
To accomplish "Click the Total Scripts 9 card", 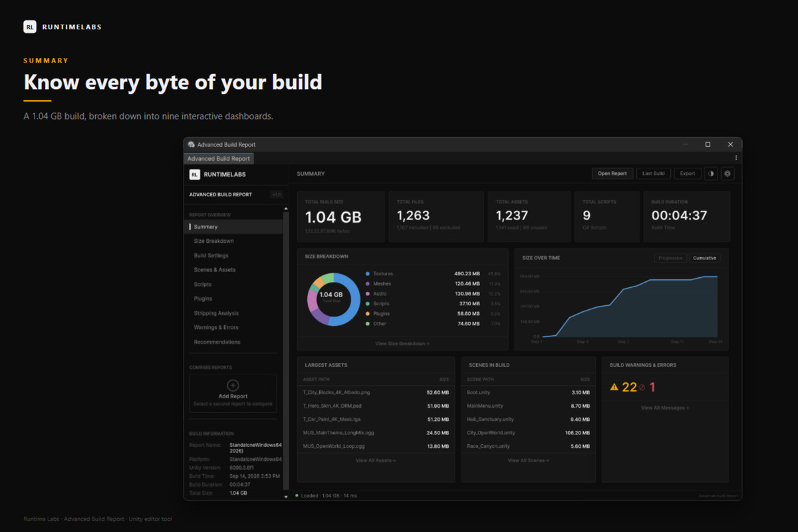I will (606, 217).
